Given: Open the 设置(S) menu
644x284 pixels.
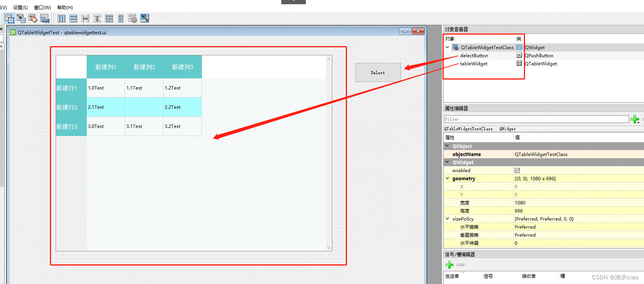Looking at the screenshot, I should click(x=20, y=7).
